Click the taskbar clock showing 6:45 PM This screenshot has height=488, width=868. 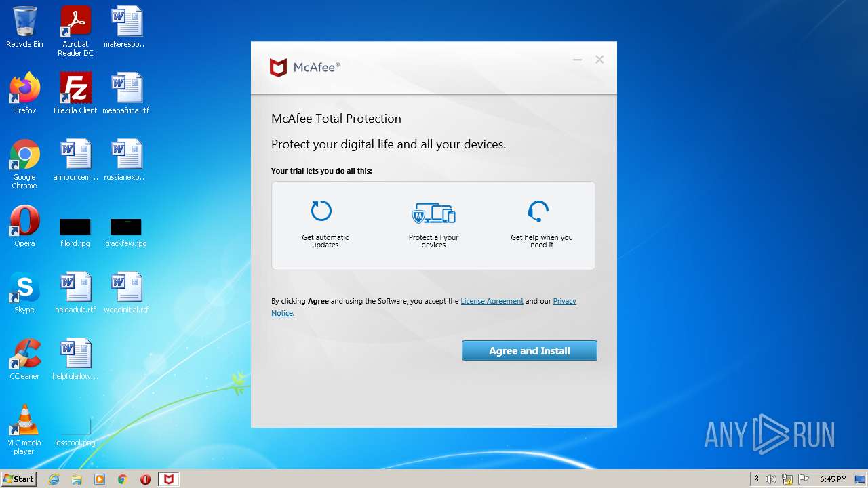click(x=833, y=479)
